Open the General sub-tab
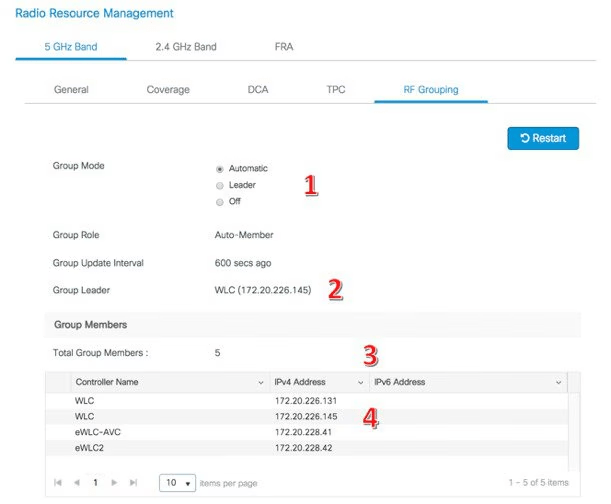Viewport: 611px width, 504px height. pyautogui.click(x=71, y=90)
